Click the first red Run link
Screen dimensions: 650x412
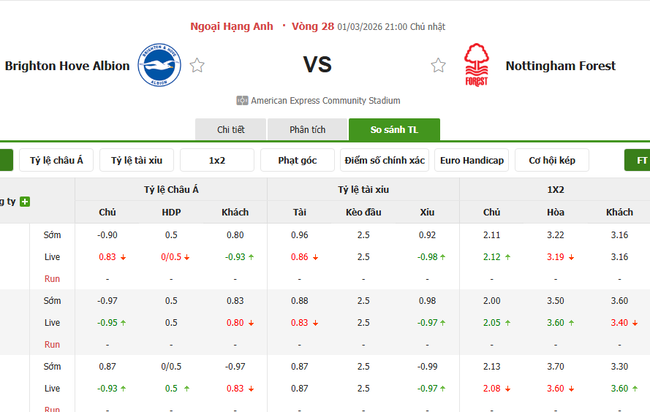tap(52, 279)
